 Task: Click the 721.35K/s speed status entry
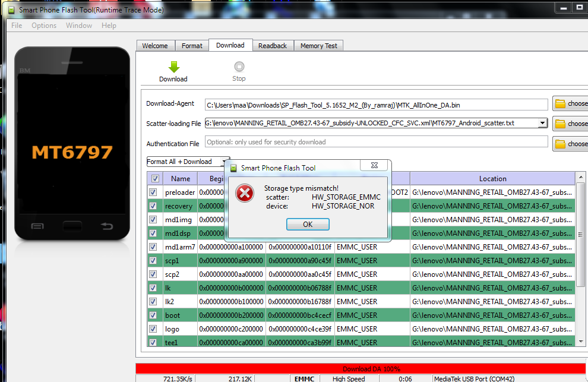click(178, 379)
